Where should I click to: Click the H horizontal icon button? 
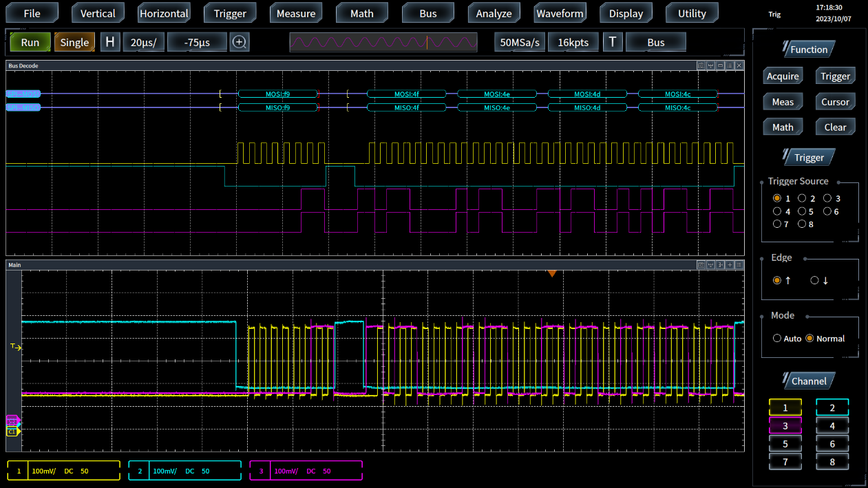coord(109,42)
